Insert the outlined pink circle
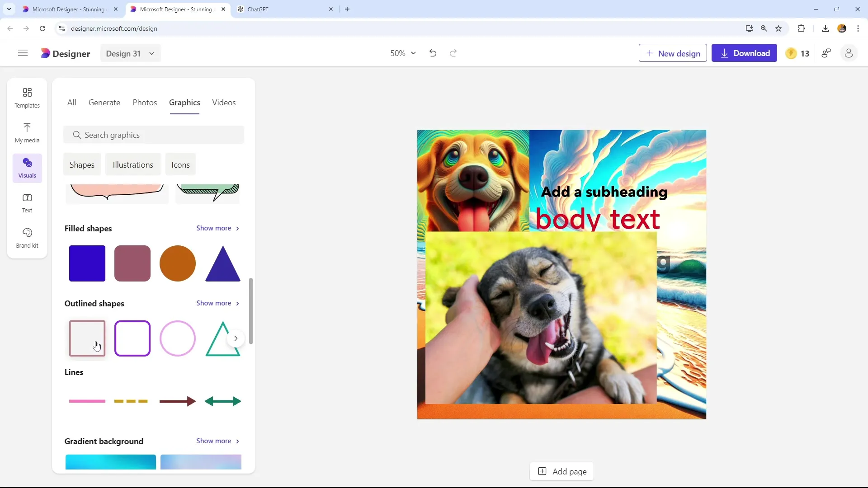Image resolution: width=868 pixels, height=488 pixels. click(178, 338)
